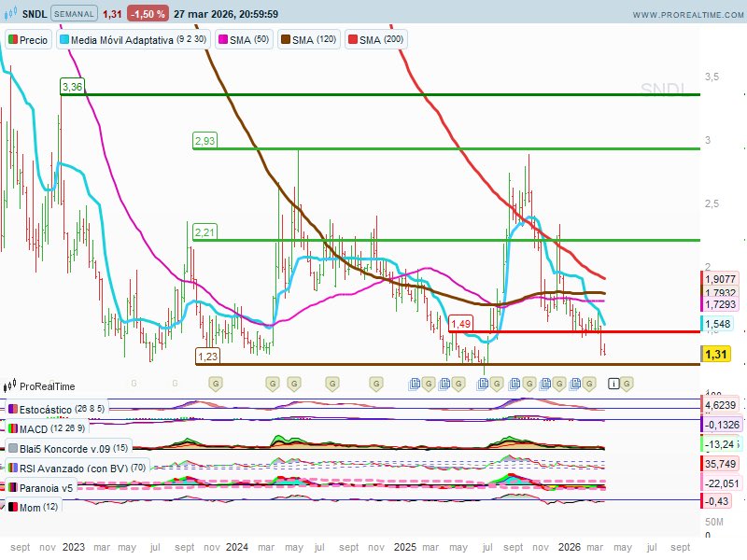747x560 pixels.
Task: Click the Estocástico indicator color icon
Action: 13,409
